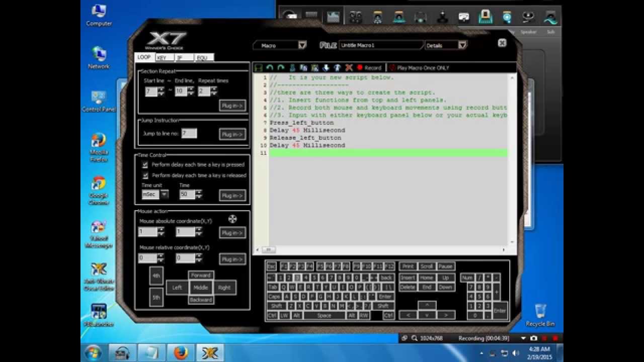
Task: Click the Untitle Macro1 file name field
Action: point(381,45)
